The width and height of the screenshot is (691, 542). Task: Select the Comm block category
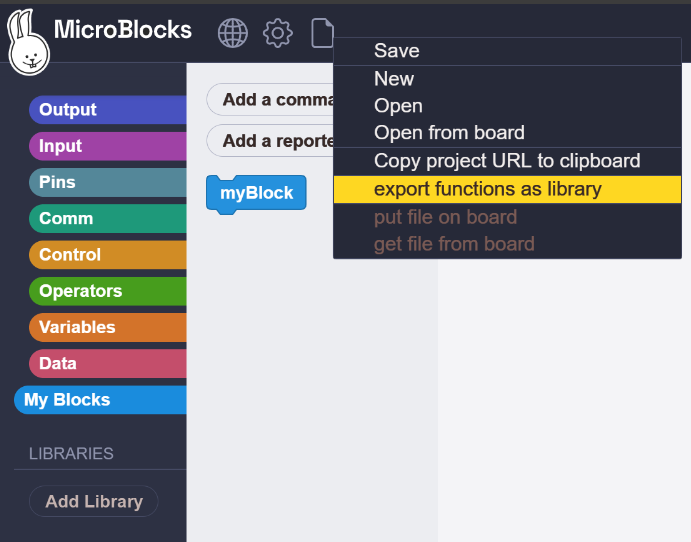(x=108, y=219)
